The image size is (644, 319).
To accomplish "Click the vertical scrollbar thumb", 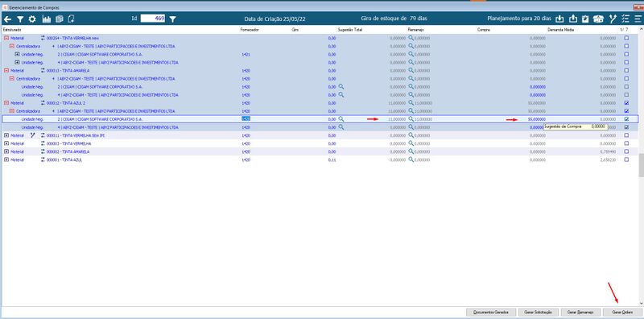I will pos(641,165).
